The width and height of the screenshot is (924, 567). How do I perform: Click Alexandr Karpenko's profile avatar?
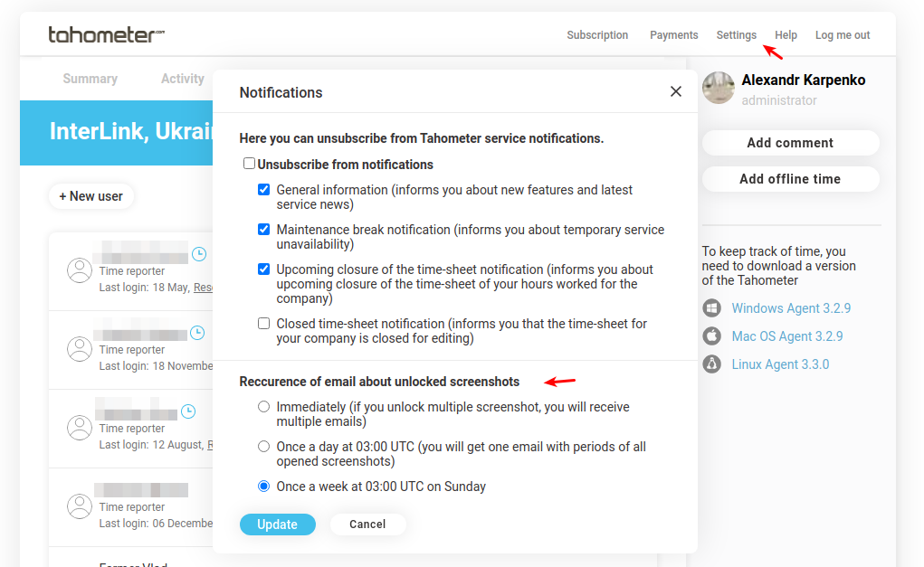pos(719,88)
